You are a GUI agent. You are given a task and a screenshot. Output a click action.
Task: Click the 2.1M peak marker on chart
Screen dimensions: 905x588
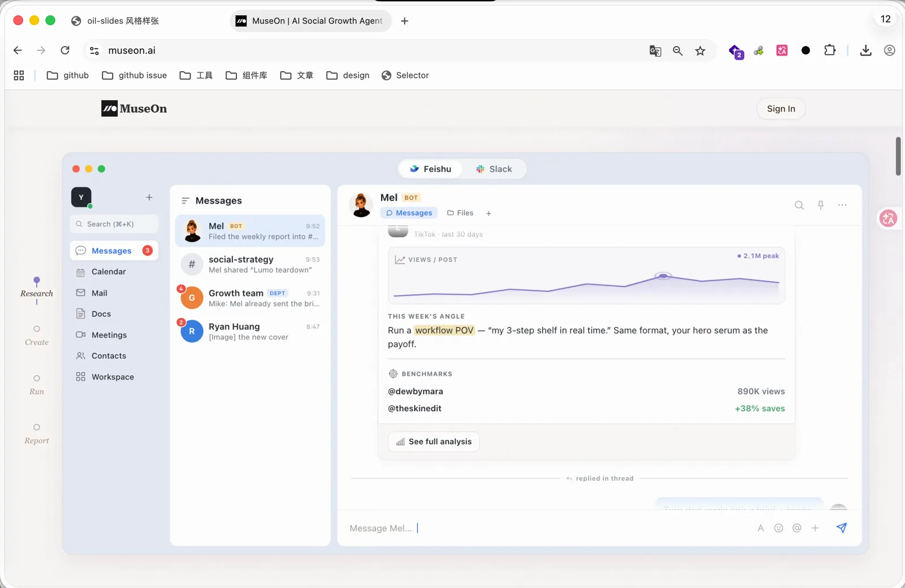663,276
